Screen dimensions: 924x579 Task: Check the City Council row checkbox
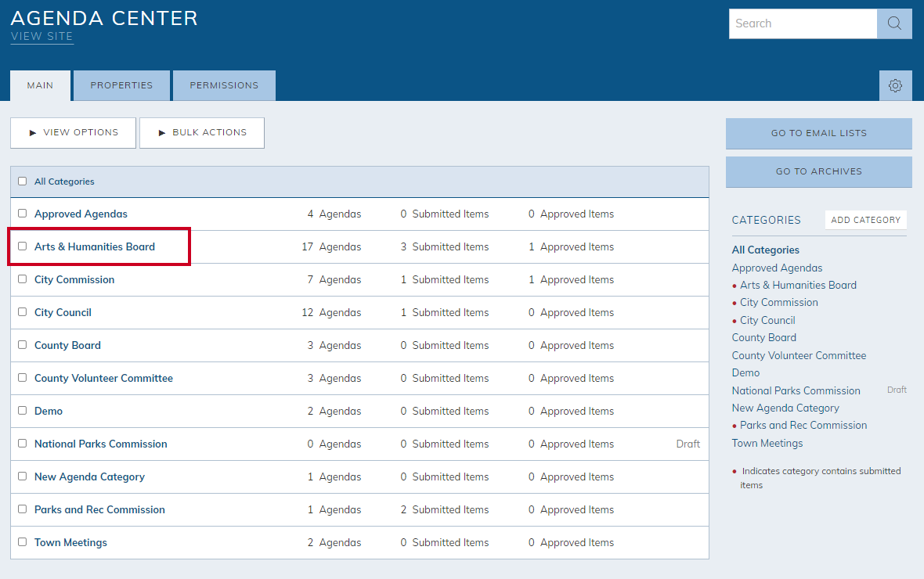(x=23, y=311)
